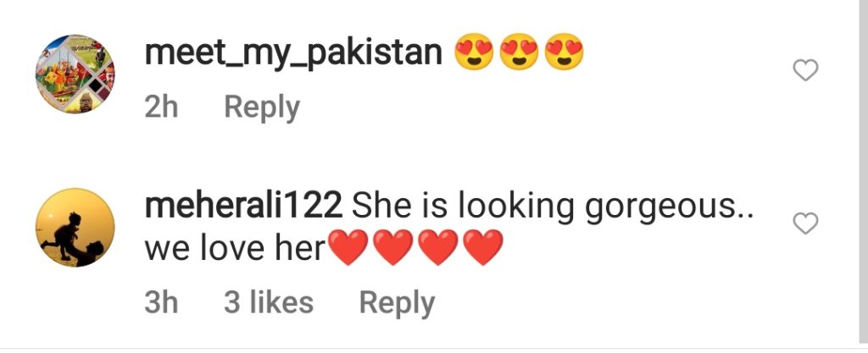
Task: Click the 3h timestamp
Action: tap(161, 303)
